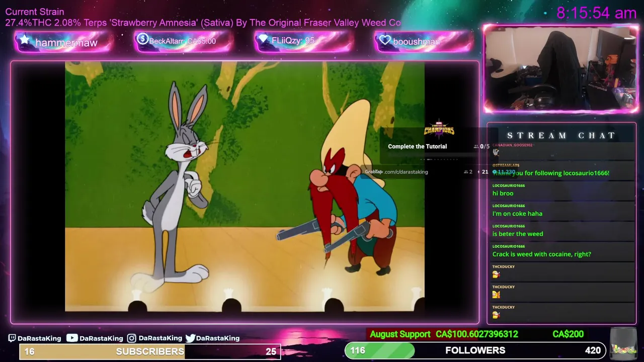Click the last THCXDUCKY duck emote
This screenshot has height=362, width=644.
coord(496,315)
